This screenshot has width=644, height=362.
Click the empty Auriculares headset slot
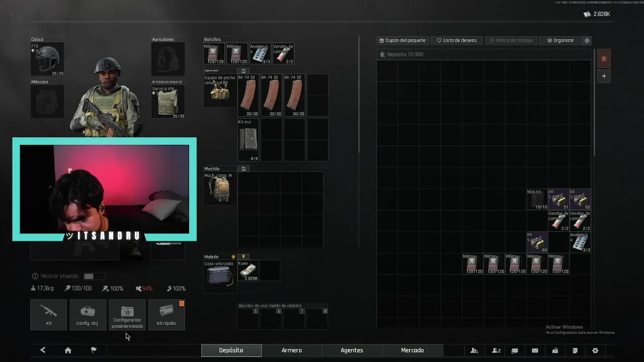coord(168,59)
